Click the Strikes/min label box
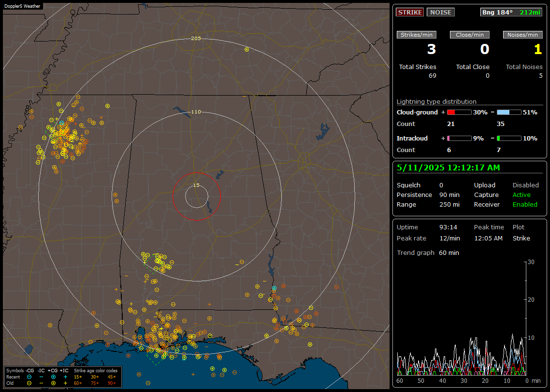 [417, 35]
